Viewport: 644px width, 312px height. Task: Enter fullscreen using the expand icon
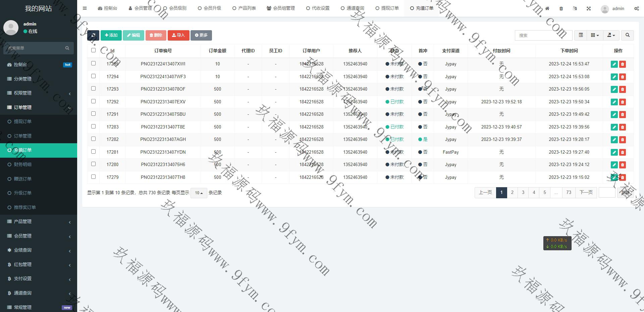pos(589,8)
